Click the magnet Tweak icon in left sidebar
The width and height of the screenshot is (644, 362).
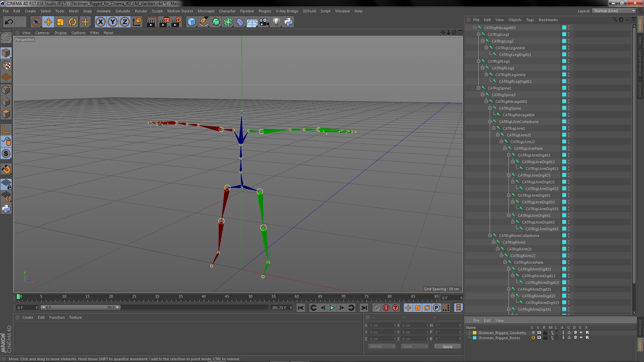6,169
